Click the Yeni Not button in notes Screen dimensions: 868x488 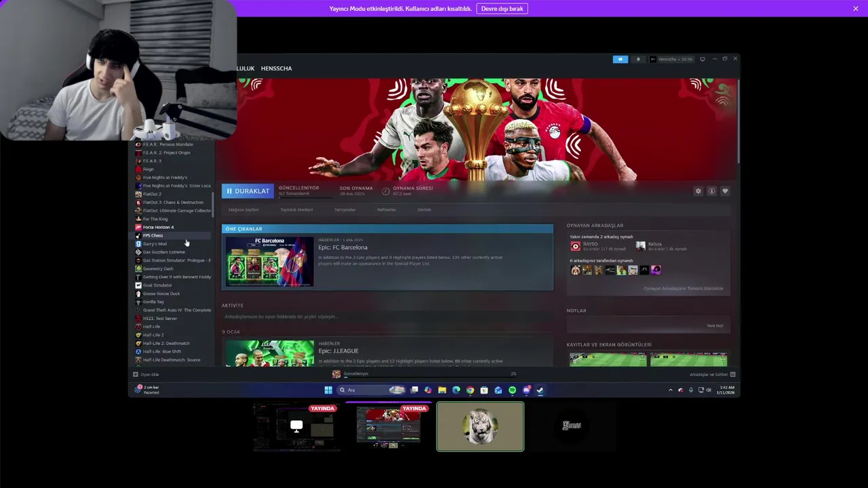tap(715, 325)
